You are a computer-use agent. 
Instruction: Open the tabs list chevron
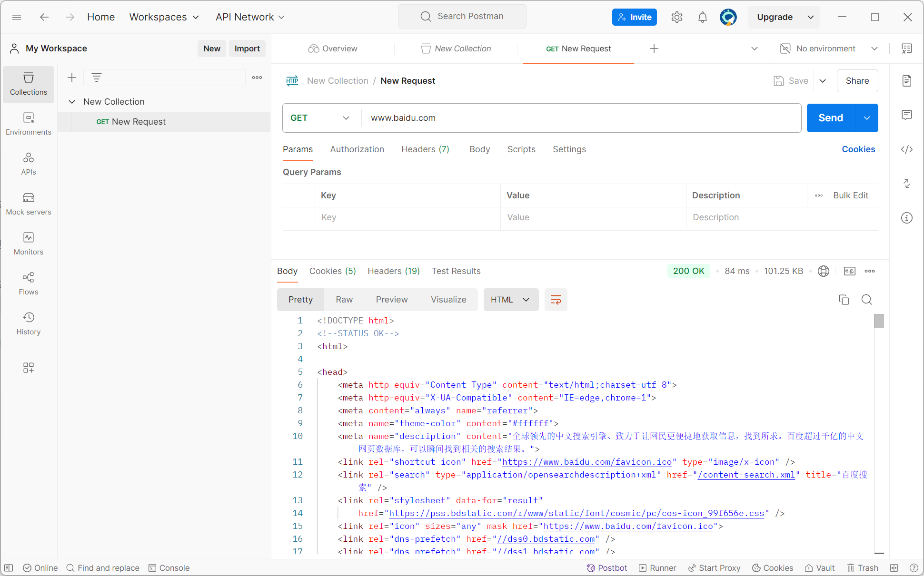click(x=755, y=49)
